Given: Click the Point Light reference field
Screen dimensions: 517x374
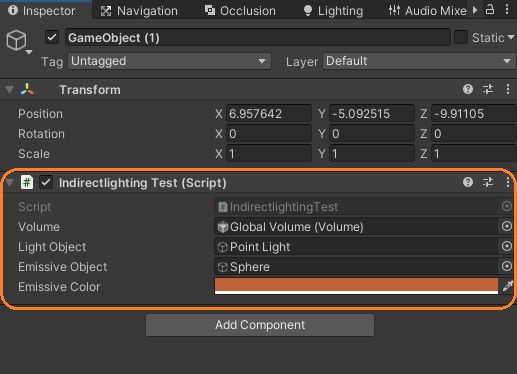Looking at the screenshot, I should [356, 247].
